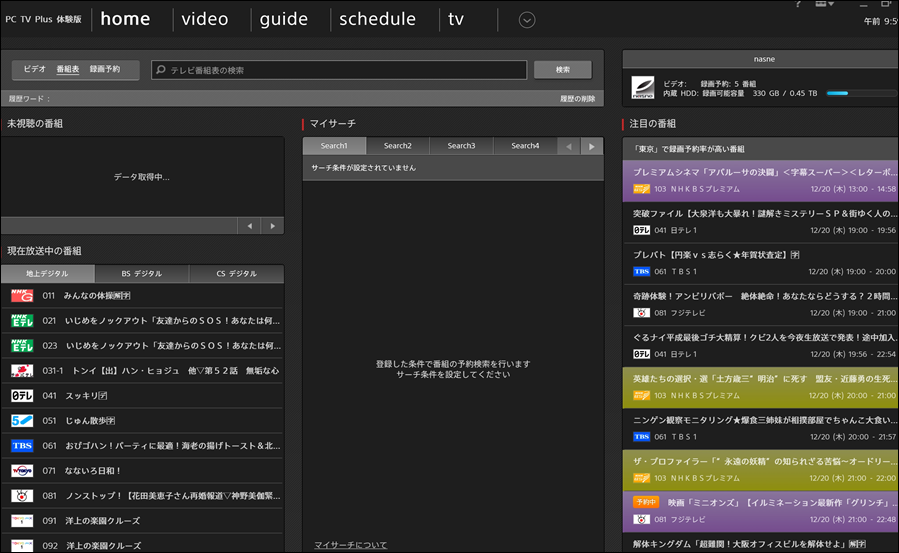Open 奇跡体験！アンビリバボー program entry
This screenshot has height=553, width=899.
point(761,304)
